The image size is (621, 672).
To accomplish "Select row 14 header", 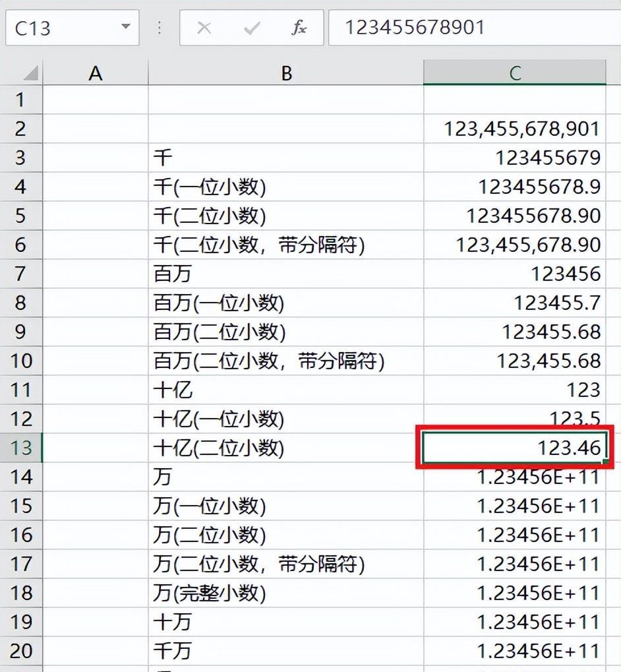I will click(x=21, y=477).
